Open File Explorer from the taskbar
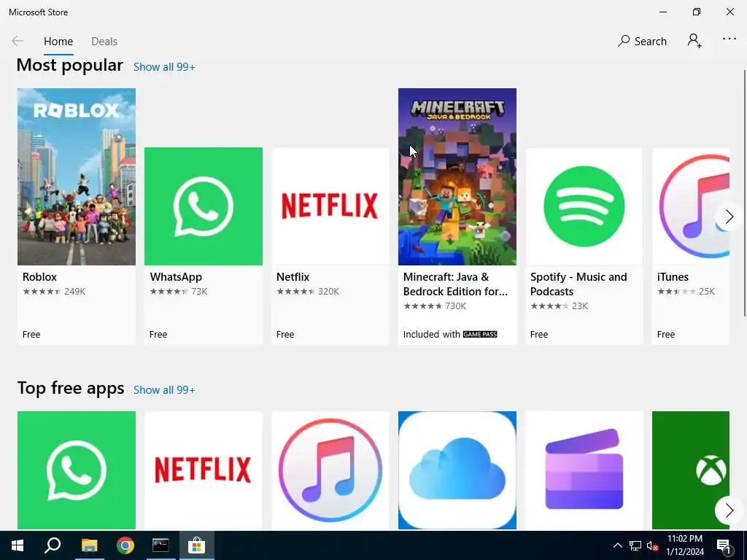Viewport: 747px width, 560px height. click(89, 545)
